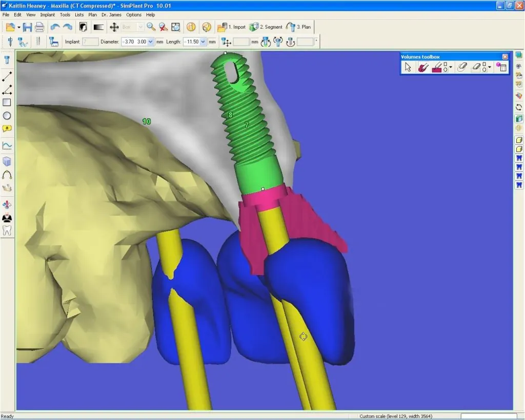Expand the Open file arrow dropdown
525x420 pixels.
[19, 27]
